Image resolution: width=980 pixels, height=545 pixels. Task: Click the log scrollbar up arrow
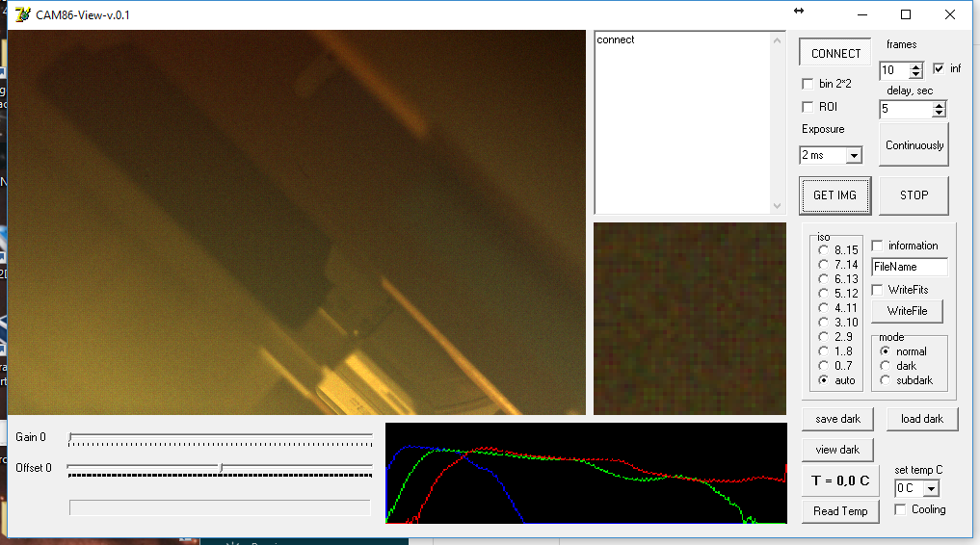pos(777,40)
